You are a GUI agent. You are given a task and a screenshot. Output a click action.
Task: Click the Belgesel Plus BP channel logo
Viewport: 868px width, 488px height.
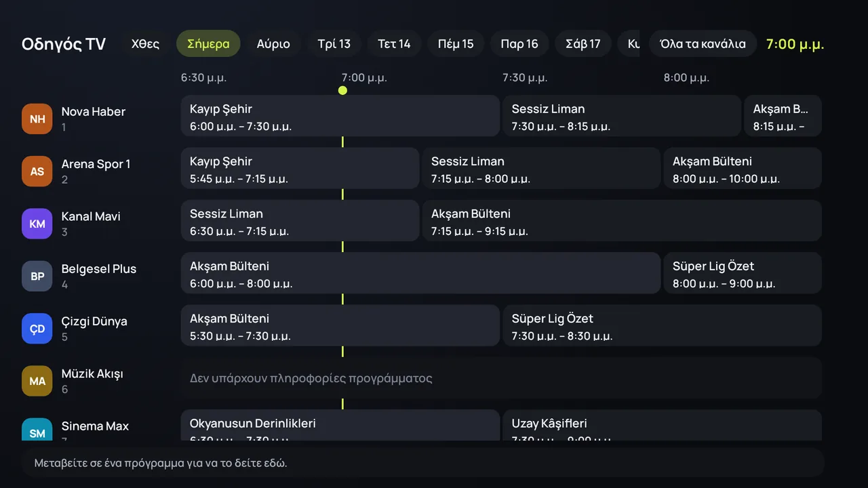pyautogui.click(x=37, y=277)
